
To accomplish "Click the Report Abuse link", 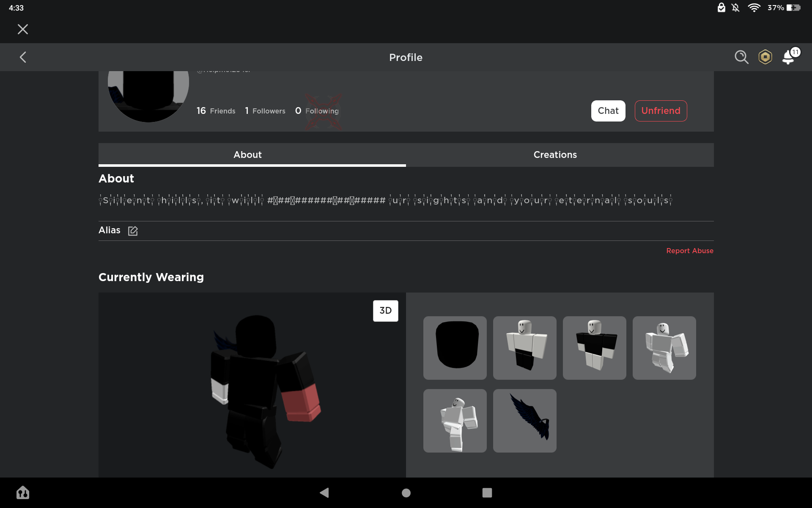I will 689,251.
